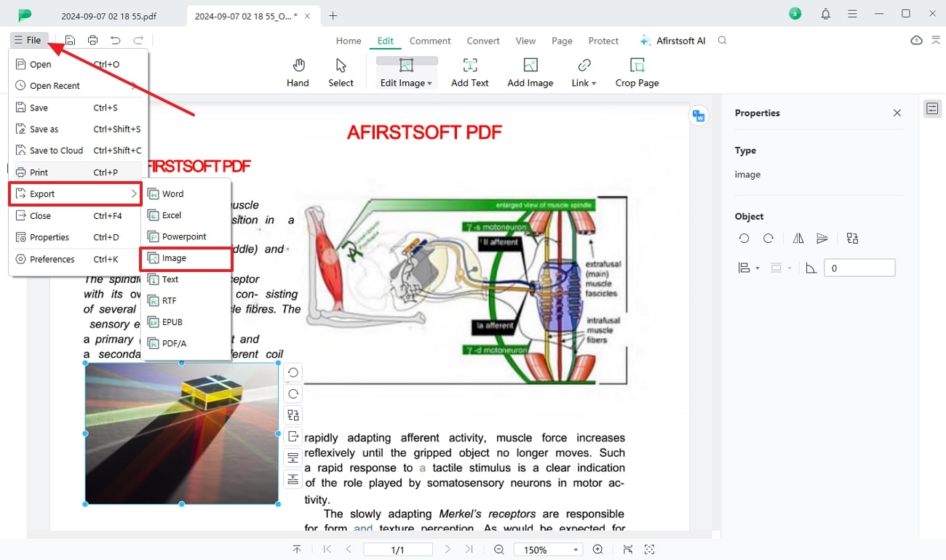
Task: Flip the object horizontally
Action: [x=798, y=239]
